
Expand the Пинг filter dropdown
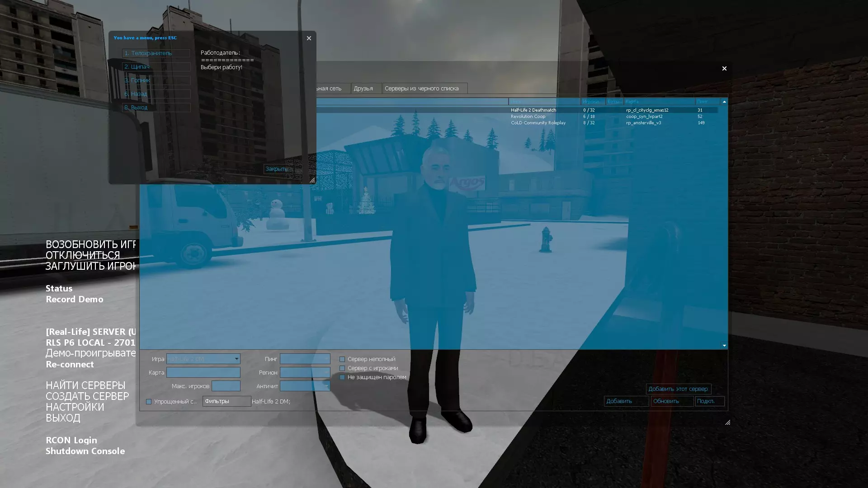coord(326,359)
